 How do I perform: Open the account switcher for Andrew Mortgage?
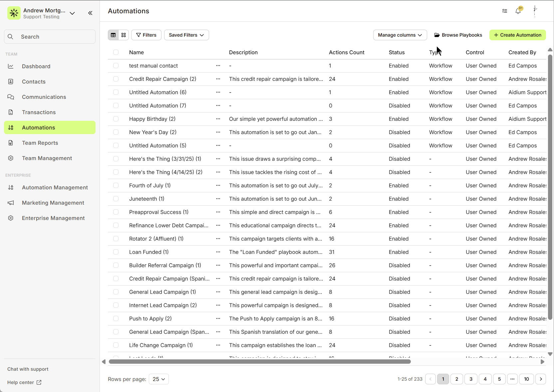72,13
